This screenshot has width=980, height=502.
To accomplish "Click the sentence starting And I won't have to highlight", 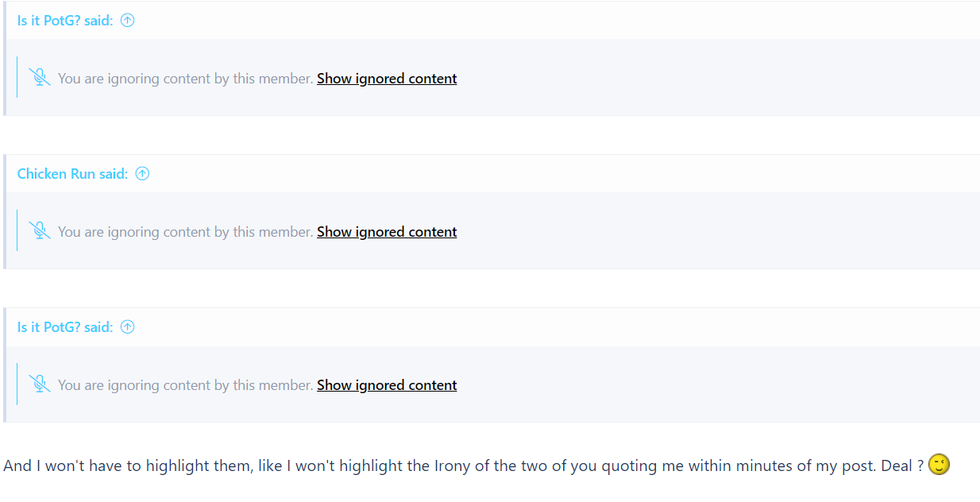I will (x=463, y=465).
